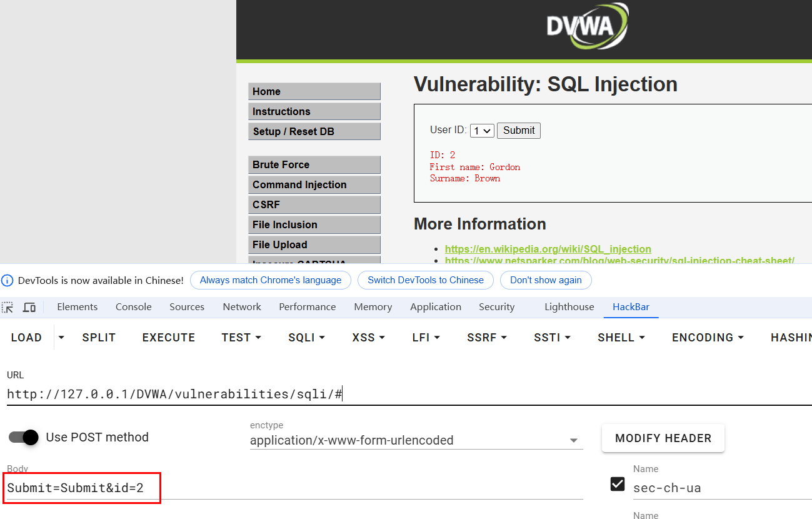The height and width of the screenshot is (519, 812).
Task: Click the DVWA logo
Action: (586, 25)
